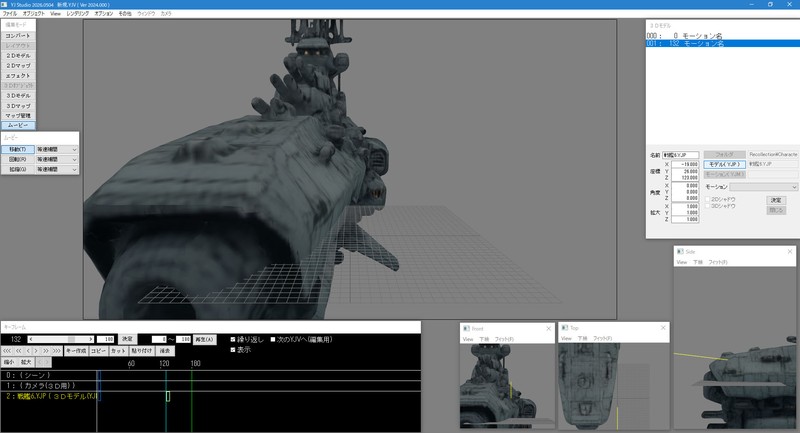Open マップ管理 mode
The height and width of the screenshot is (433, 800).
(18, 115)
